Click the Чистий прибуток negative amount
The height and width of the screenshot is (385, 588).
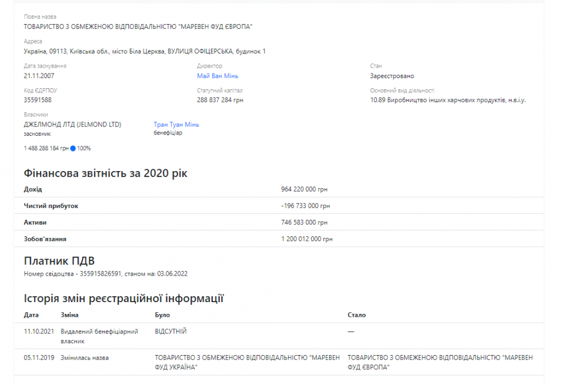point(305,206)
